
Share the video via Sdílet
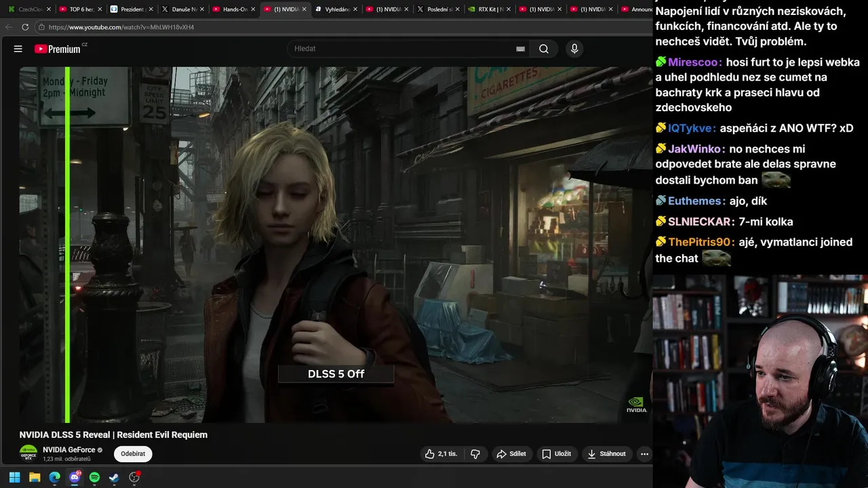click(511, 454)
